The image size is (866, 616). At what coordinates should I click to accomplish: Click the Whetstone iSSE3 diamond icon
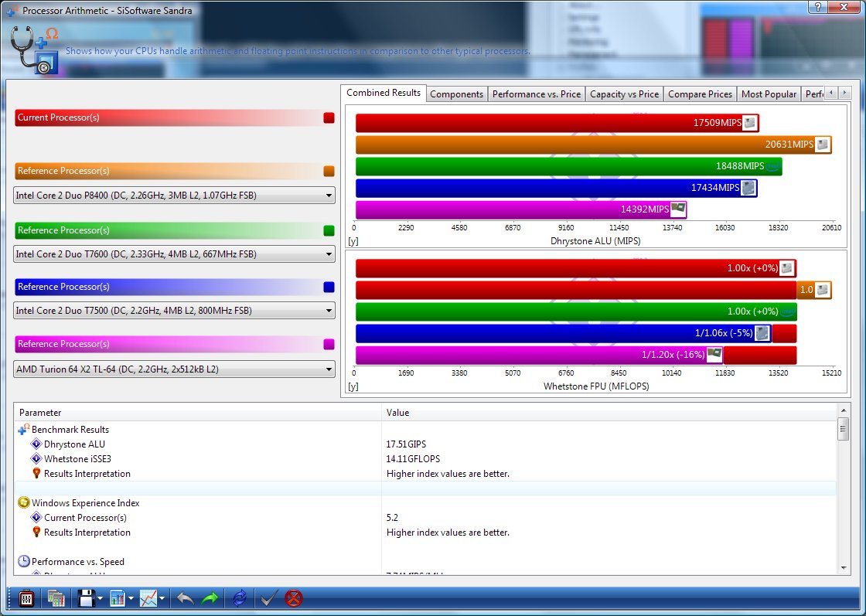(36, 458)
